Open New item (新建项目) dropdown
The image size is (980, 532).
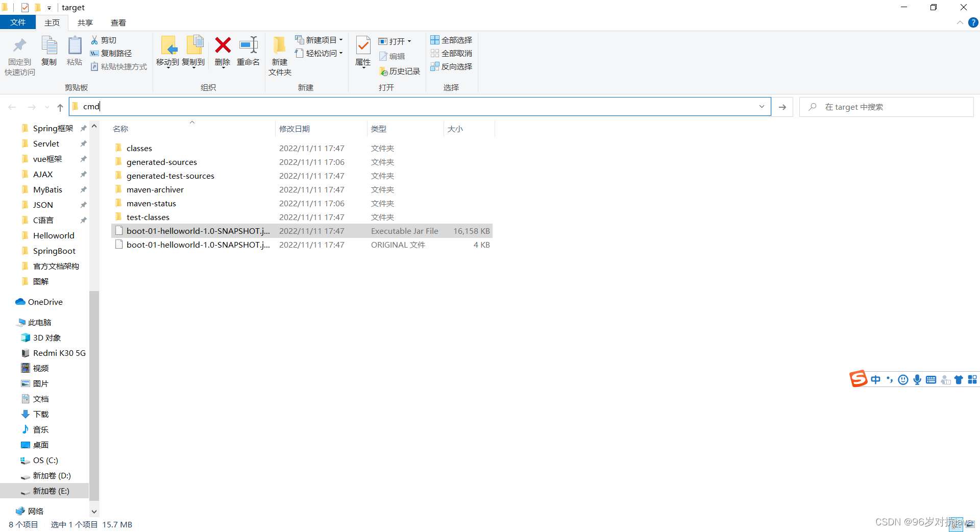(319, 40)
